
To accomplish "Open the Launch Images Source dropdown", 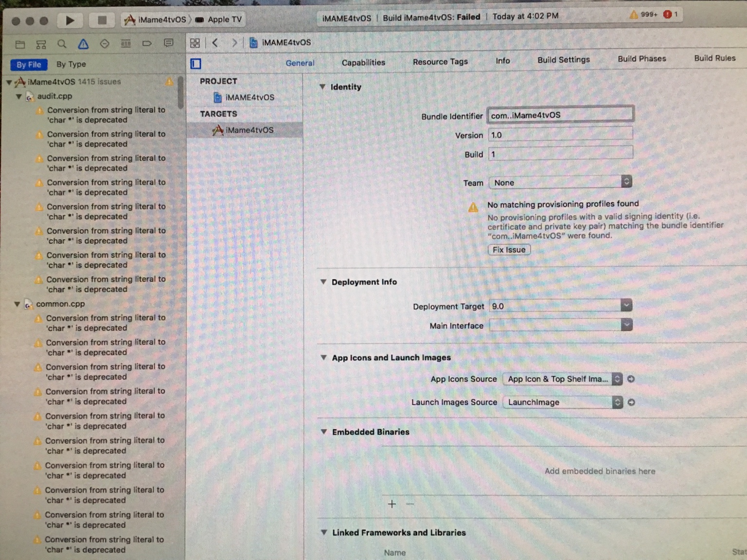I will 563,402.
